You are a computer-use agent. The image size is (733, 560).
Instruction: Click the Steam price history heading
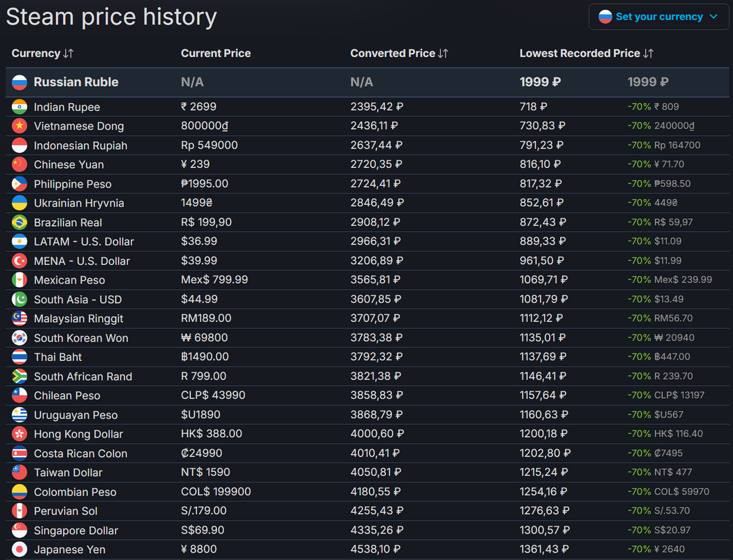tap(112, 17)
